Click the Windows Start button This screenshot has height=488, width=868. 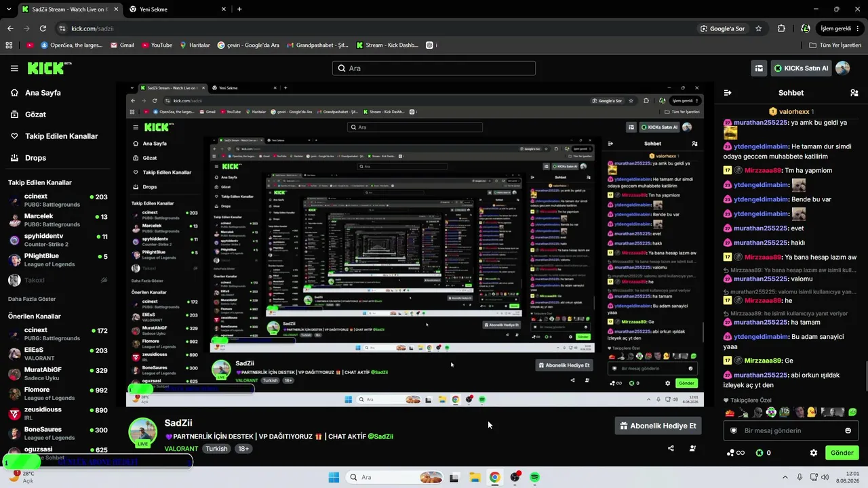tap(334, 477)
